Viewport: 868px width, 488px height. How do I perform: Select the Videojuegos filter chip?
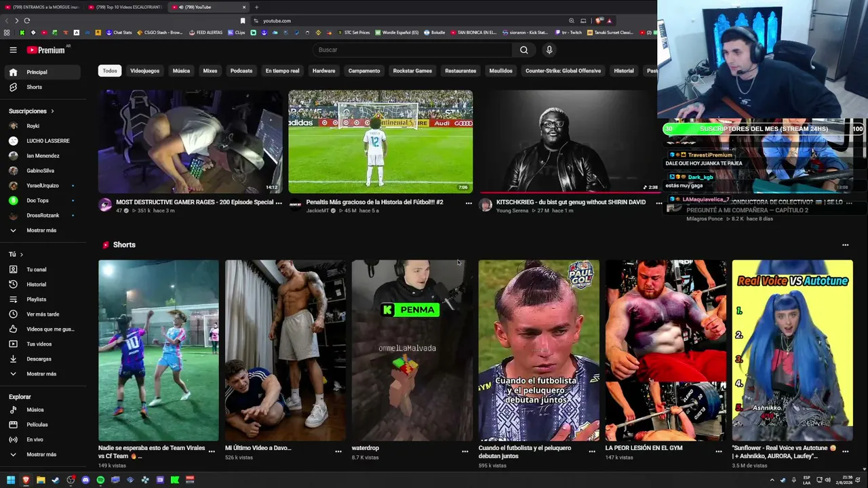pyautogui.click(x=144, y=70)
